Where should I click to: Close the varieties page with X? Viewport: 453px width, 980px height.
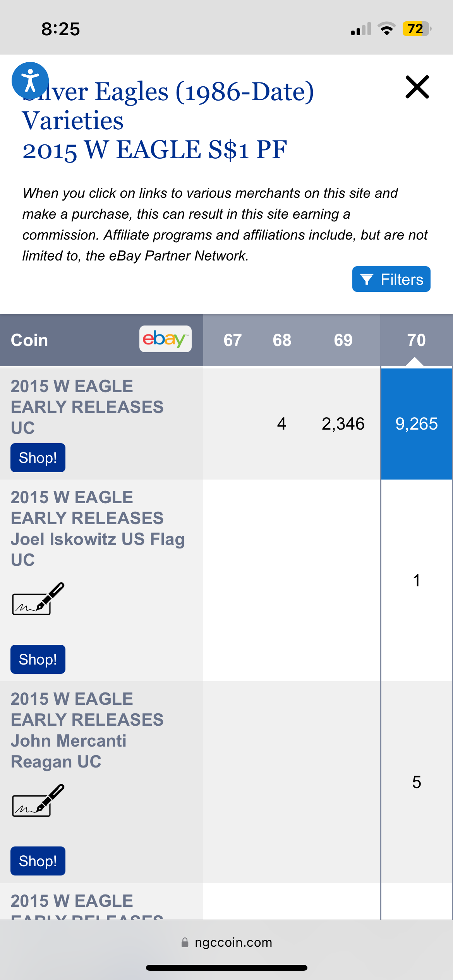417,87
